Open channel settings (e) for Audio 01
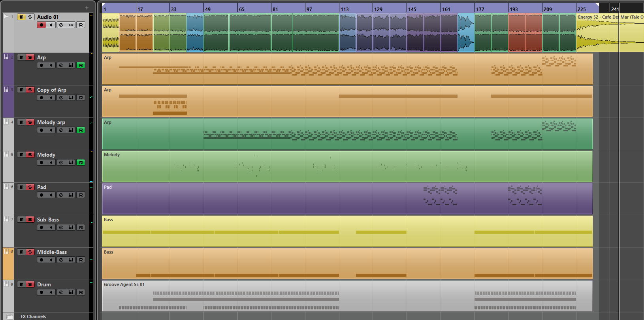This screenshot has height=320, width=644. (61, 25)
